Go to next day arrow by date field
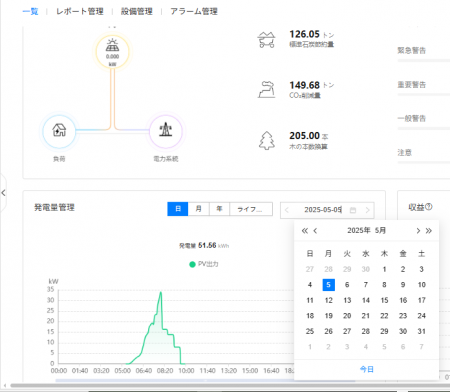 click(367, 210)
